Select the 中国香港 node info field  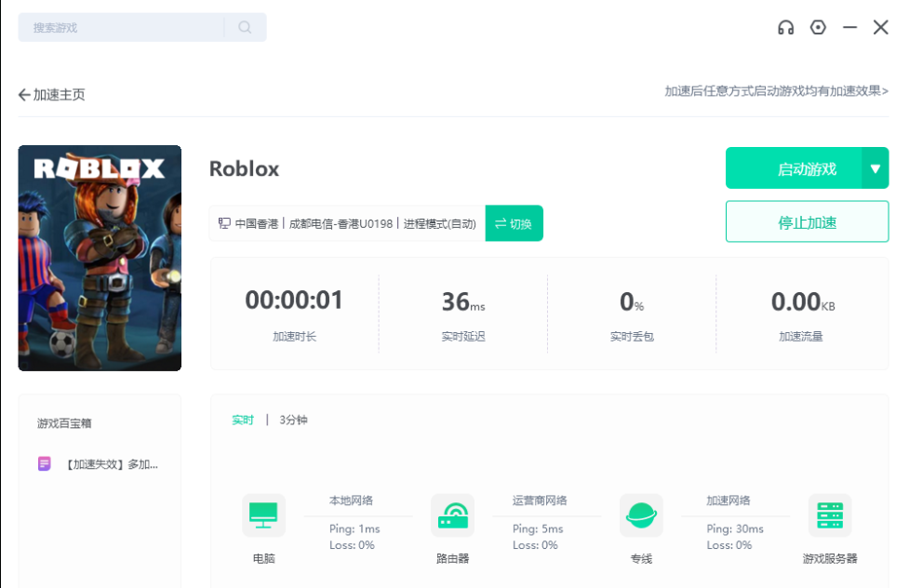(x=347, y=223)
